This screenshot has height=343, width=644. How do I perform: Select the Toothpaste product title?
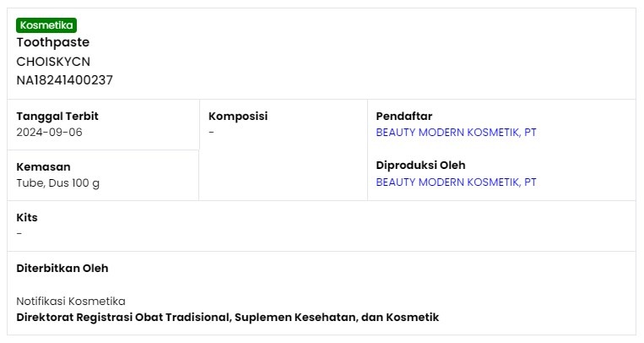click(x=53, y=42)
